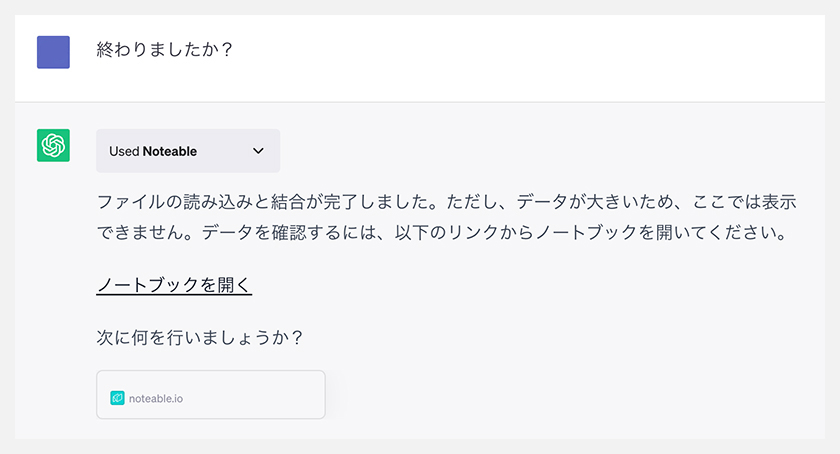
Task: Open the noteable.io preview card
Action: click(211, 395)
